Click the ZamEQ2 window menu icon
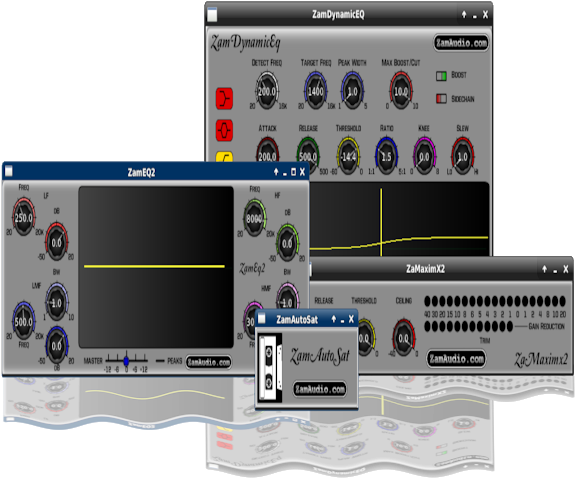 tap(9, 171)
